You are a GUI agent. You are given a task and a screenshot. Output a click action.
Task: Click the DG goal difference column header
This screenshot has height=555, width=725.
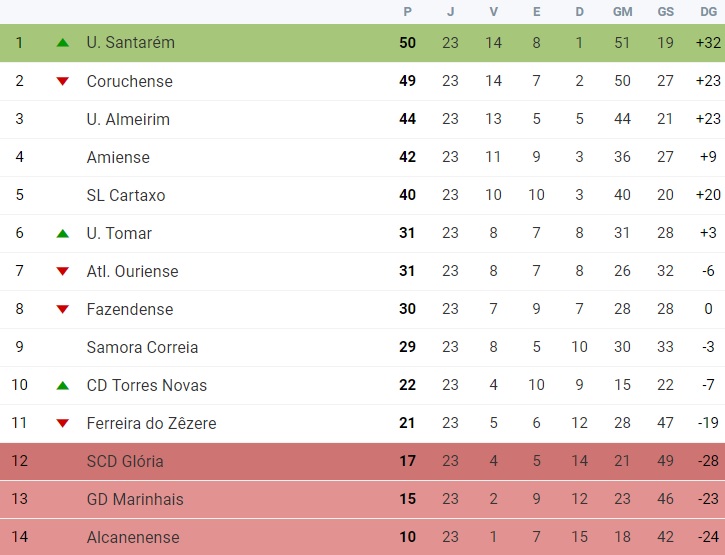[708, 12]
